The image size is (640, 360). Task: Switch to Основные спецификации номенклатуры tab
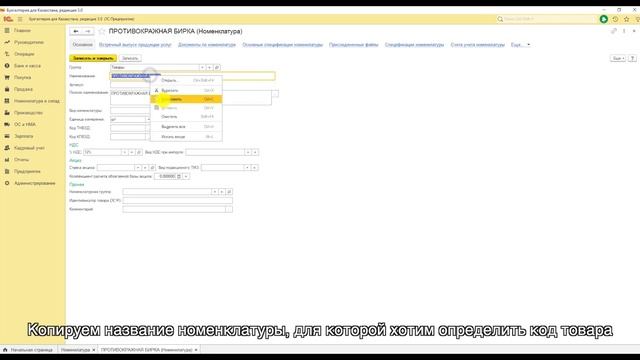click(x=282, y=45)
